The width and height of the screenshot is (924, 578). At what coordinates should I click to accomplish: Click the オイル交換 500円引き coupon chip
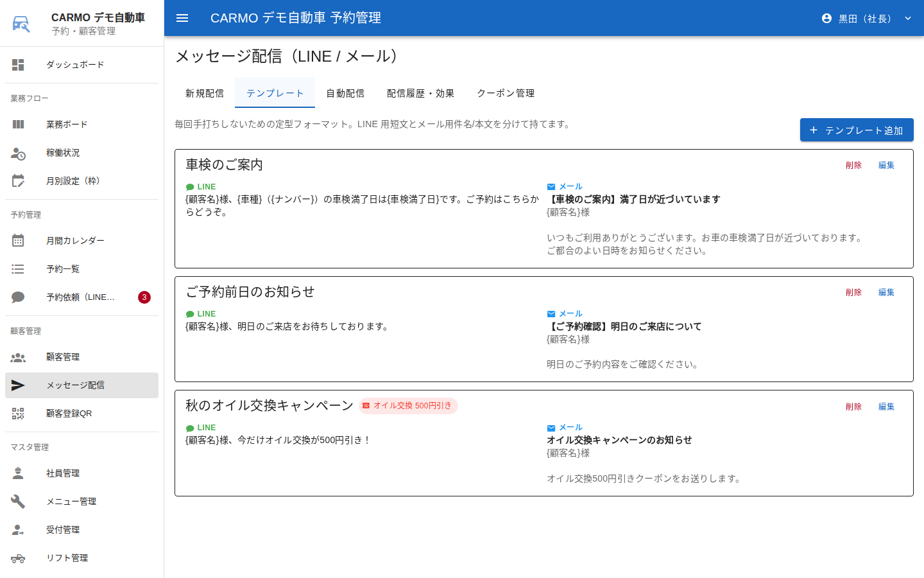coord(408,406)
